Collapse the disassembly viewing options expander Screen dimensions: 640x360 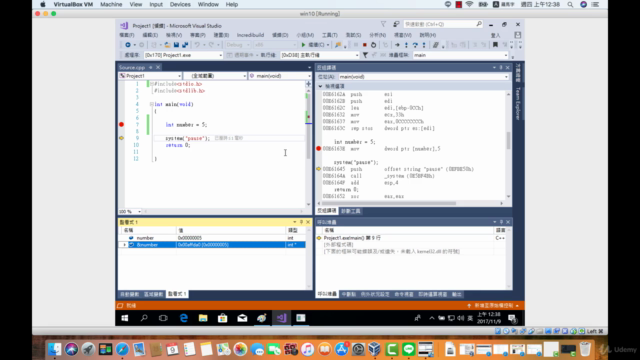320,87
